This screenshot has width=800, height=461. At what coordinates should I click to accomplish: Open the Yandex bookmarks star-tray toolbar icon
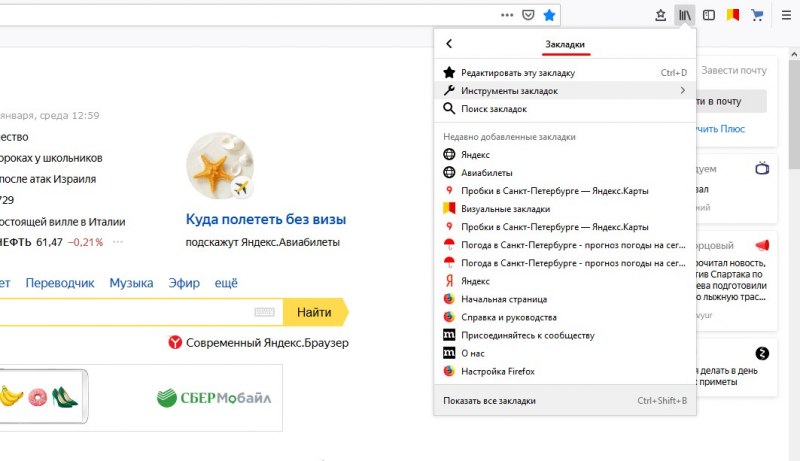tap(660, 15)
